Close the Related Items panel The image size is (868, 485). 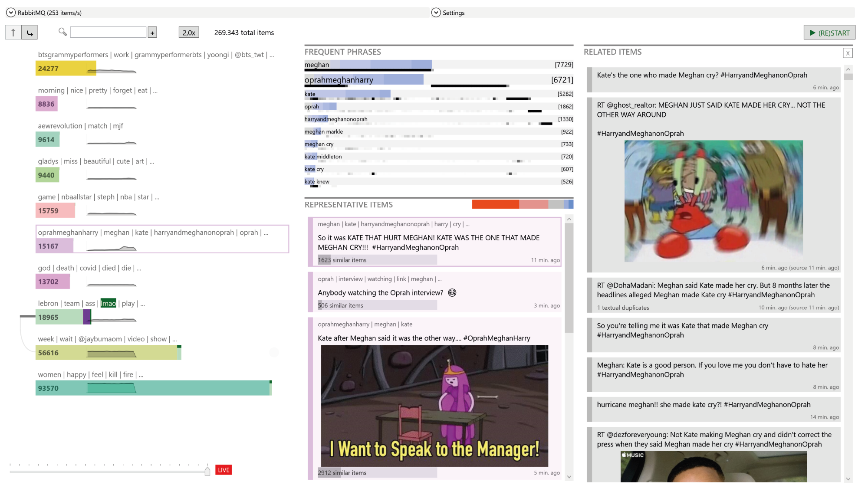(x=848, y=53)
